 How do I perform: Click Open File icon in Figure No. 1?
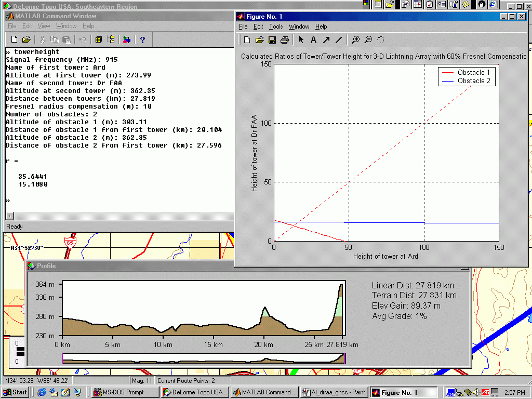pyautogui.click(x=260, y=40)
